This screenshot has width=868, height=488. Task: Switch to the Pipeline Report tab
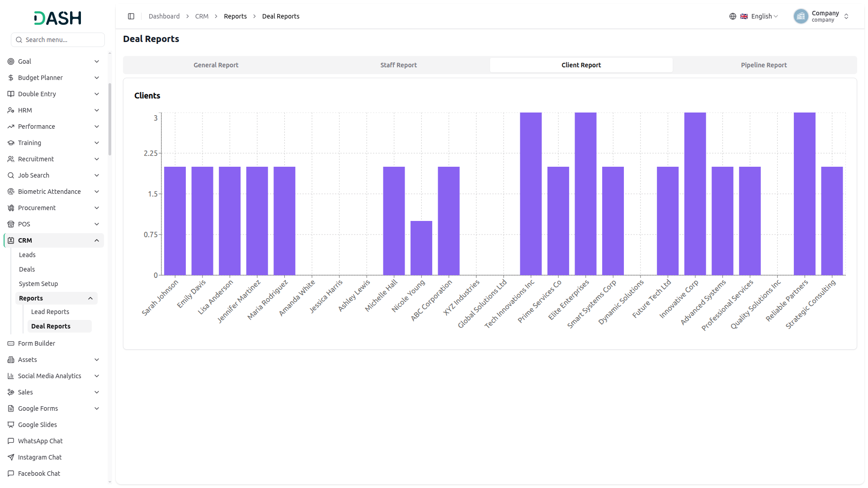(764, 65)
